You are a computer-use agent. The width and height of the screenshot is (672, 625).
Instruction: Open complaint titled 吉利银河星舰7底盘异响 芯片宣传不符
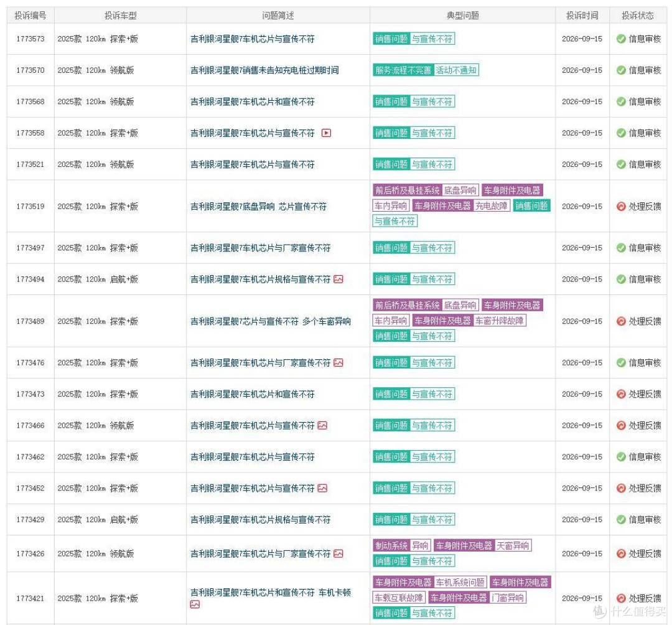258,206
